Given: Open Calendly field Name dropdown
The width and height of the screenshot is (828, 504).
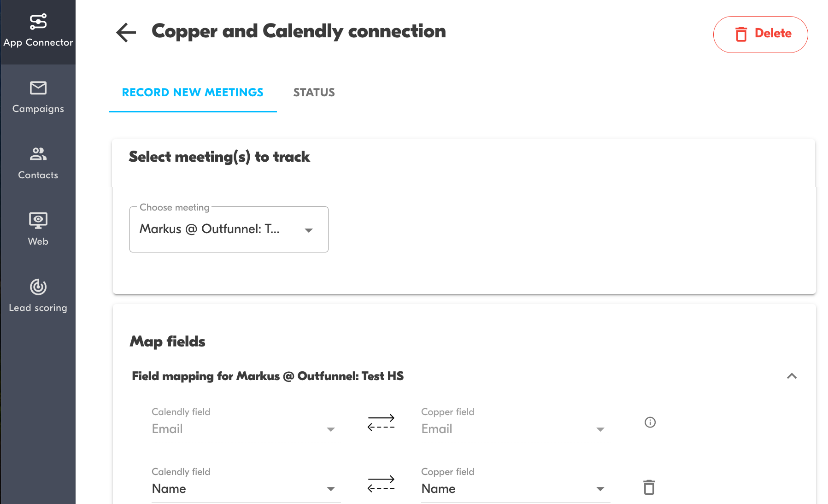Looking at the screenshot, I should (246, 488).
